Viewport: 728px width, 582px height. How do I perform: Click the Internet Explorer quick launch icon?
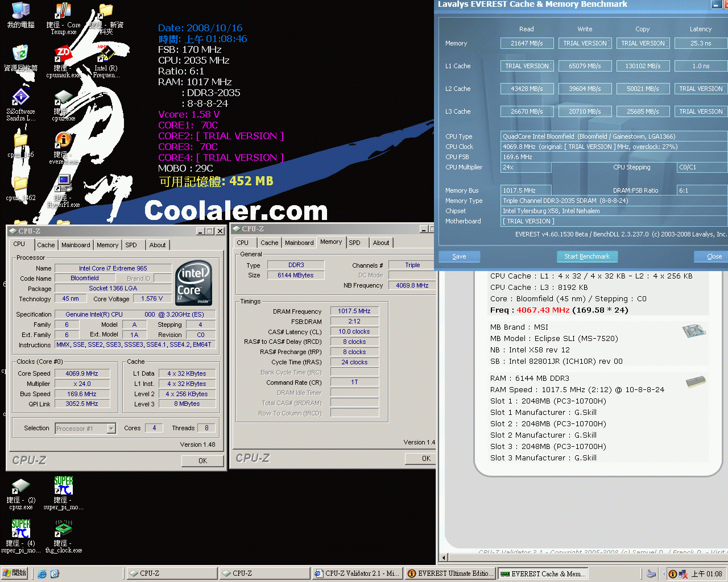(42, 574)
